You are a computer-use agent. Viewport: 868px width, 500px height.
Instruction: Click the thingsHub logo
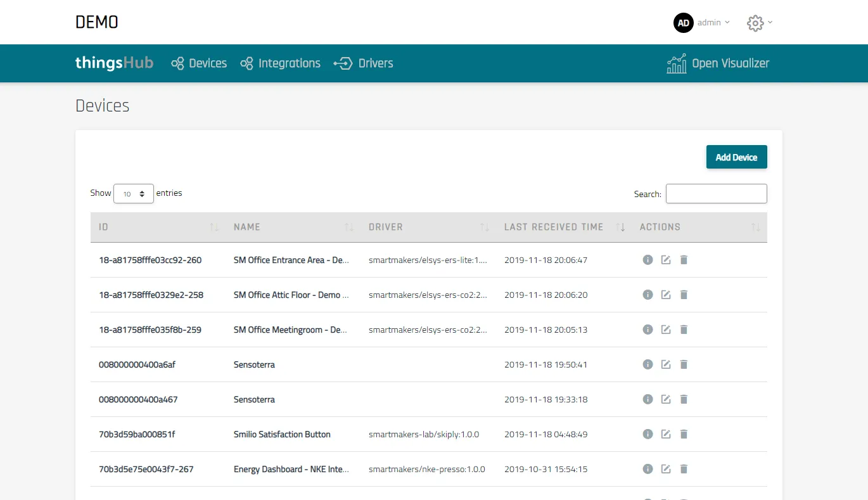[x=115, y=63]
